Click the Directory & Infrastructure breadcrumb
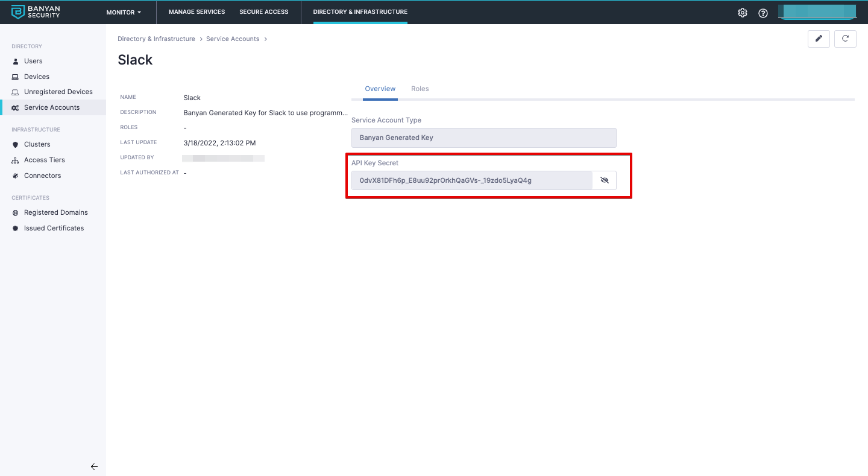 click(x=156, y=39)
